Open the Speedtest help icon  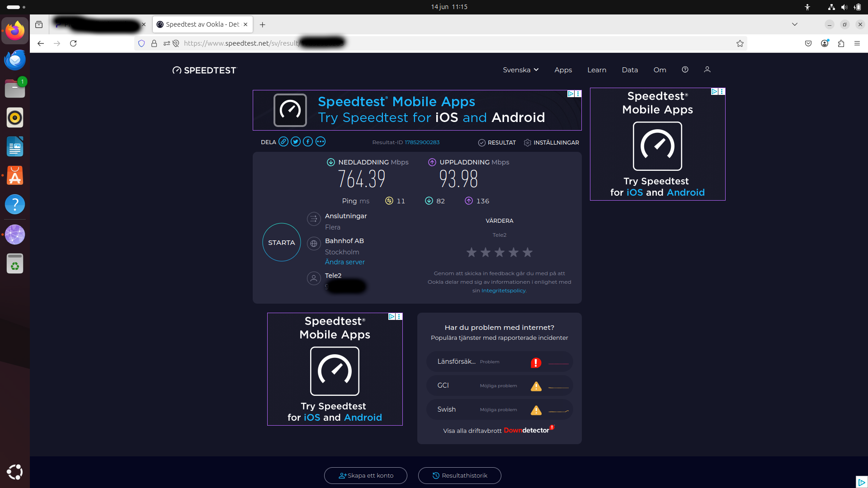pyautogui.click(x=685, y=70)
